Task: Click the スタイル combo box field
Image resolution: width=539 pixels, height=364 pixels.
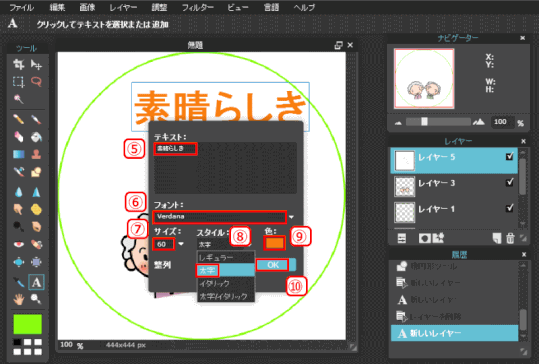Action: point(225,244)
